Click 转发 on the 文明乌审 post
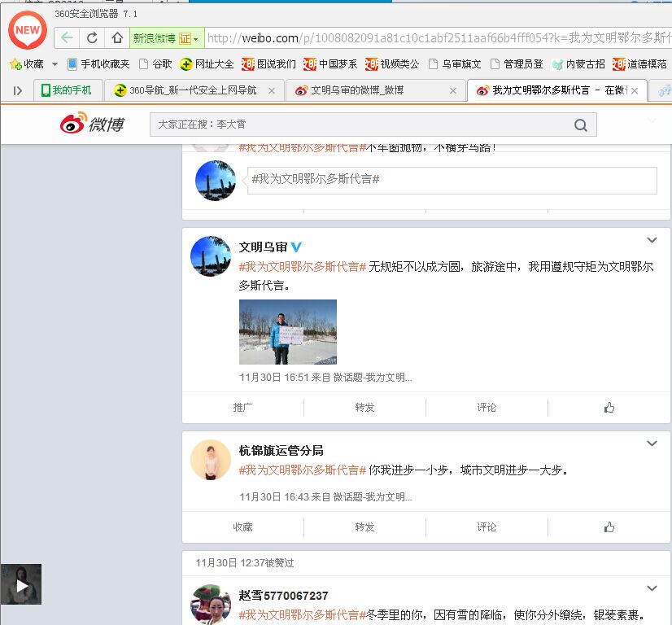672x625 pixels. click(364, 407)
